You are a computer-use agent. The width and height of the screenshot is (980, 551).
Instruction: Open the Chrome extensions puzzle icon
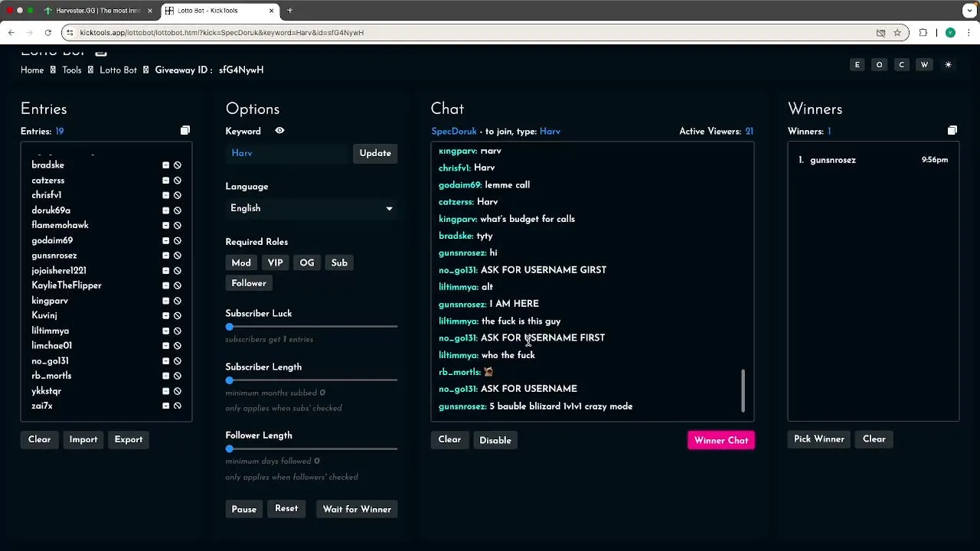(923, 33)
